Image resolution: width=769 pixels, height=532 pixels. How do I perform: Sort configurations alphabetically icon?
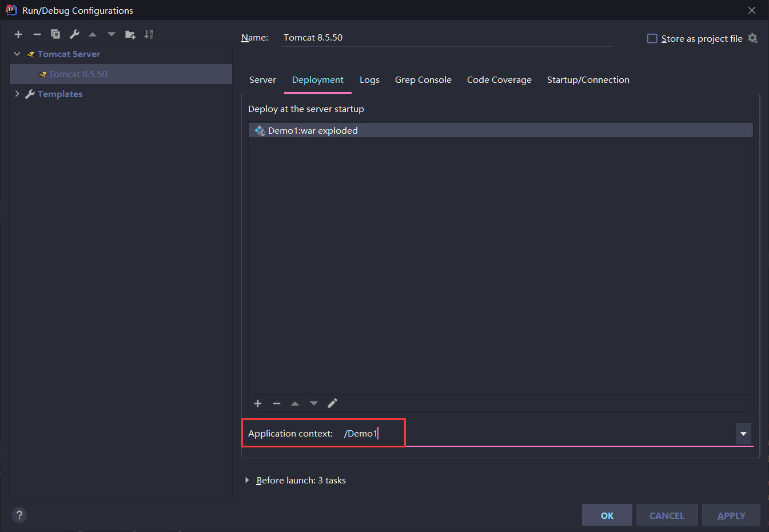click(149, 34)
